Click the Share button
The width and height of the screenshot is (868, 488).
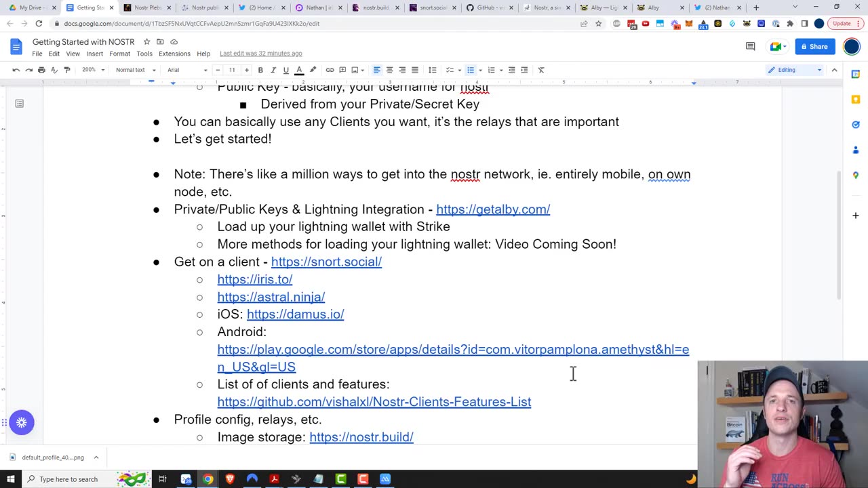[x=814, y=47]
